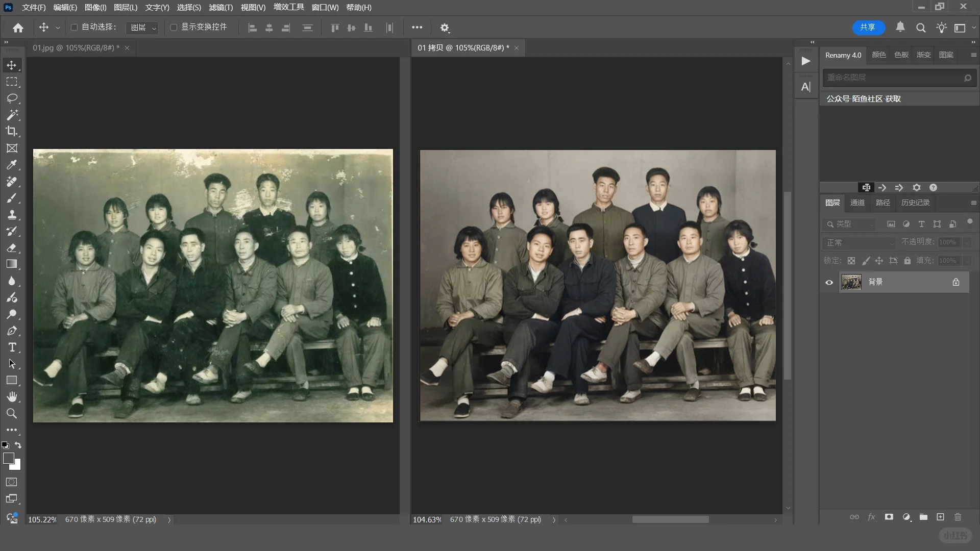Activate the Hand tool

coord(12,397)
